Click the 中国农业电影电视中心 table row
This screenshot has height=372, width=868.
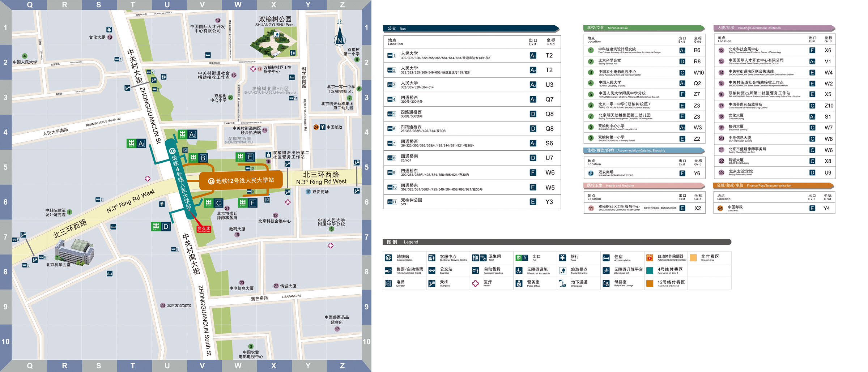[x=644, y=73]
